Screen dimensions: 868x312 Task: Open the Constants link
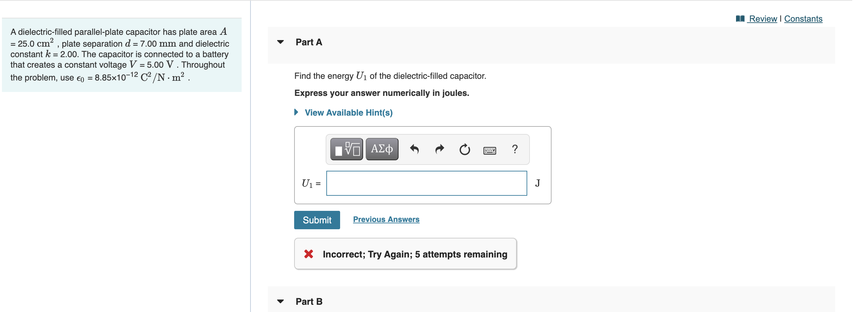[803, 19]
